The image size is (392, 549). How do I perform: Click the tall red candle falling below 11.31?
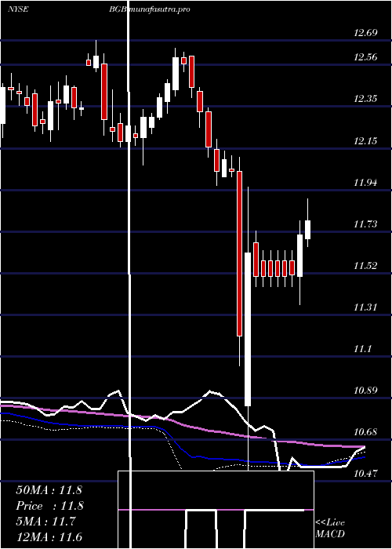point(239,253)
